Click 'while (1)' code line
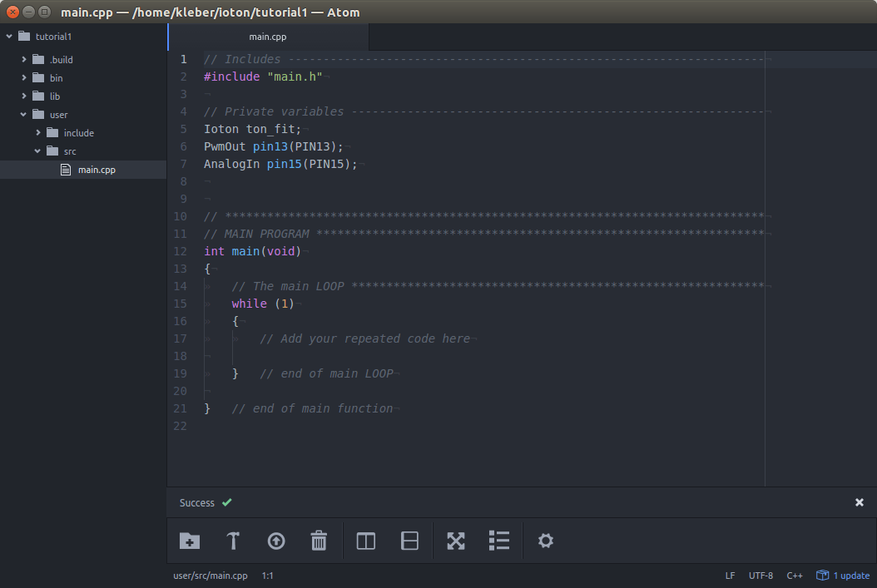This screenshot has width=877, height=588. point(263,304)
